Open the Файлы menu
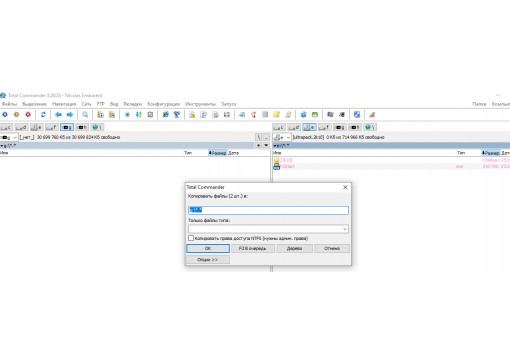510x364 pixels. click(9, 104)
